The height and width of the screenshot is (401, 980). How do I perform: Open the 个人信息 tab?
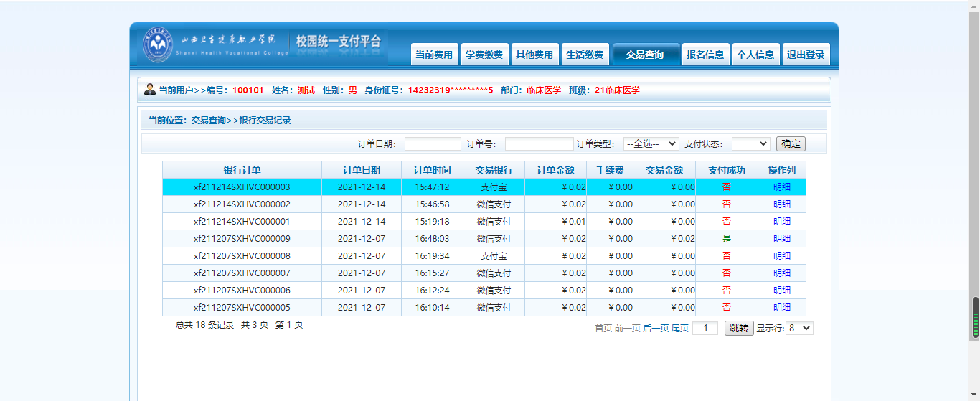tap(755, 55)
